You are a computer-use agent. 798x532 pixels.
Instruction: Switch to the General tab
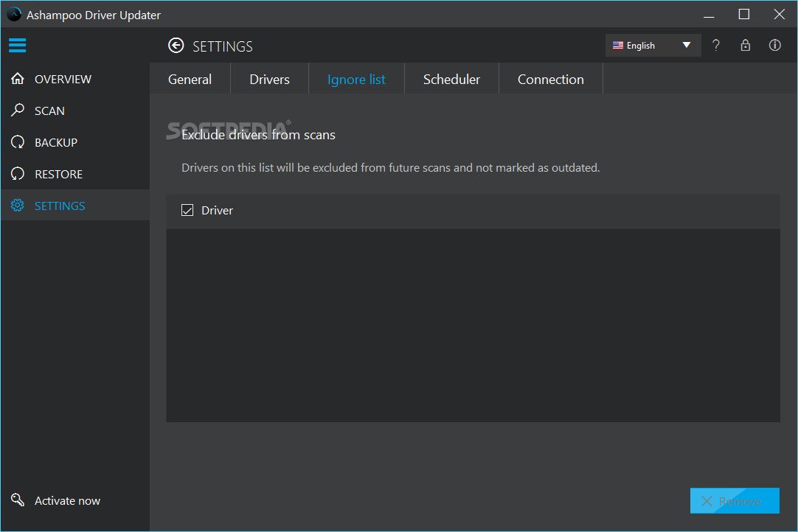tap(190, 80)
